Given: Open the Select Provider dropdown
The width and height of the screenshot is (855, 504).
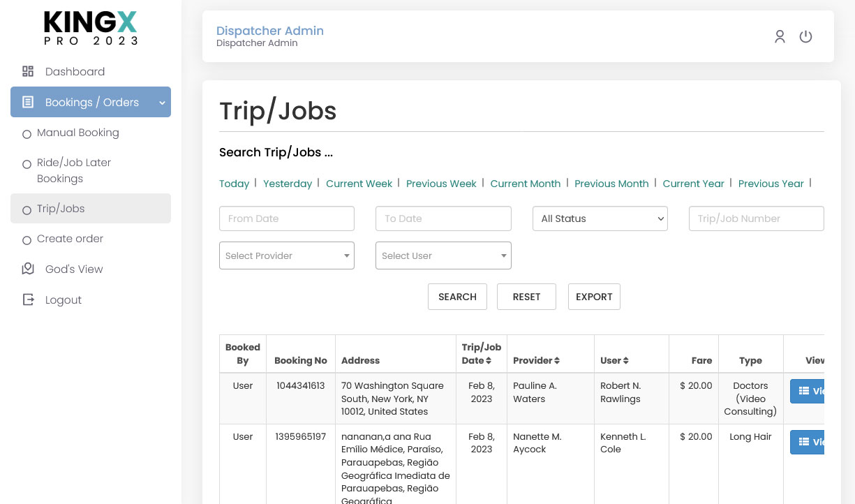Looking at the screenshot, I should [x=287, y=255].
